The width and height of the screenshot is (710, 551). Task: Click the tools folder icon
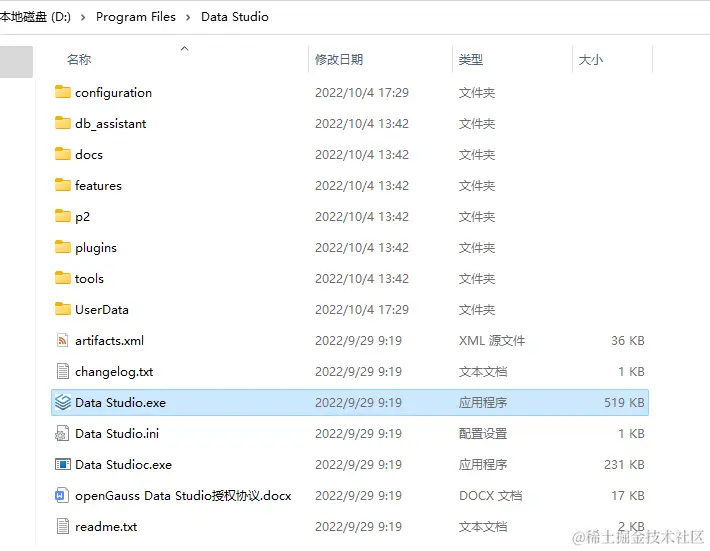point(62,278)
